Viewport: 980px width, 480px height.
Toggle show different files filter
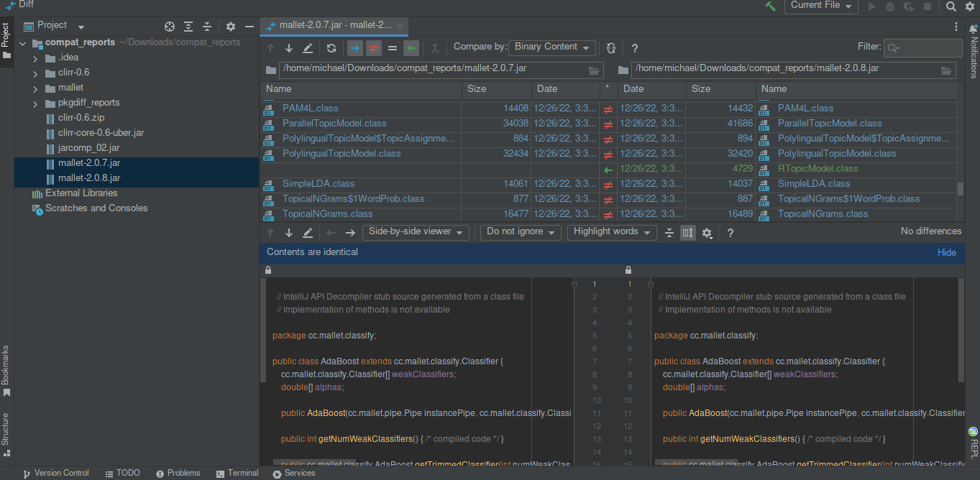click(x=374, y=48)
